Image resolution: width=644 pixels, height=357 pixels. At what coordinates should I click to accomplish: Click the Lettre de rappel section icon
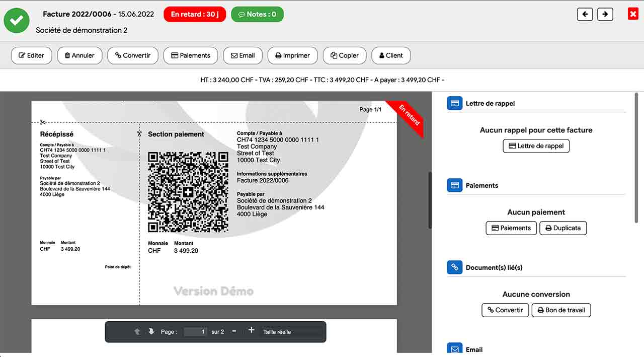pyautogui.click(x=454, y=103)
